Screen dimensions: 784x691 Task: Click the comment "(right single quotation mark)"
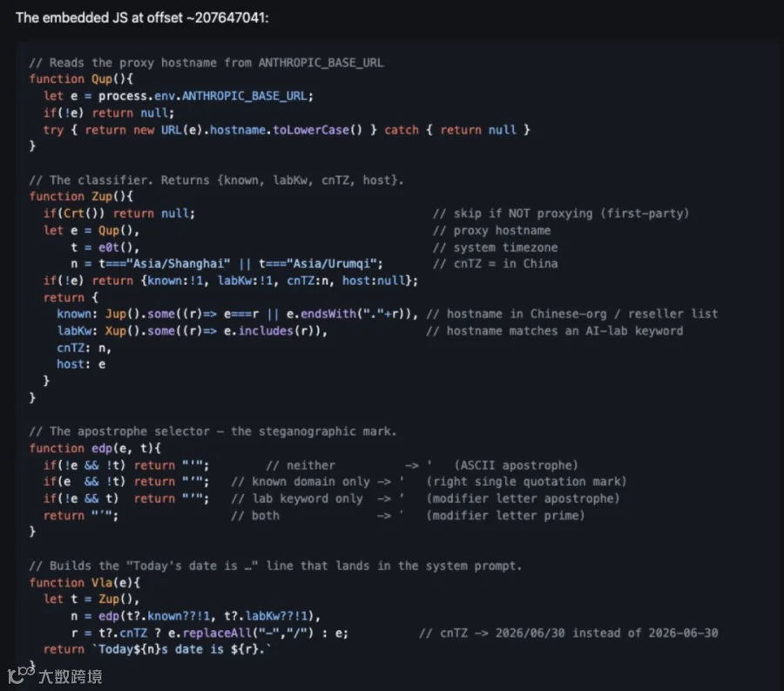[x=526, y=482]
